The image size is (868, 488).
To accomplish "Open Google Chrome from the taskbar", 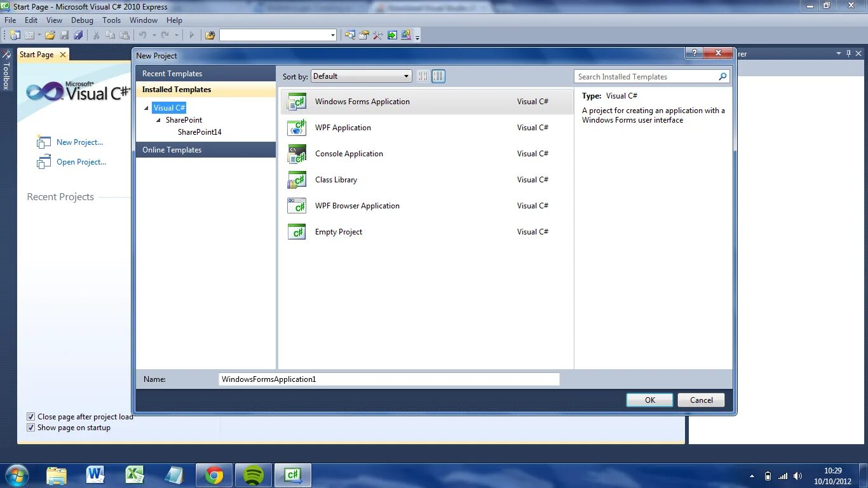I will (x=214, y=475).
